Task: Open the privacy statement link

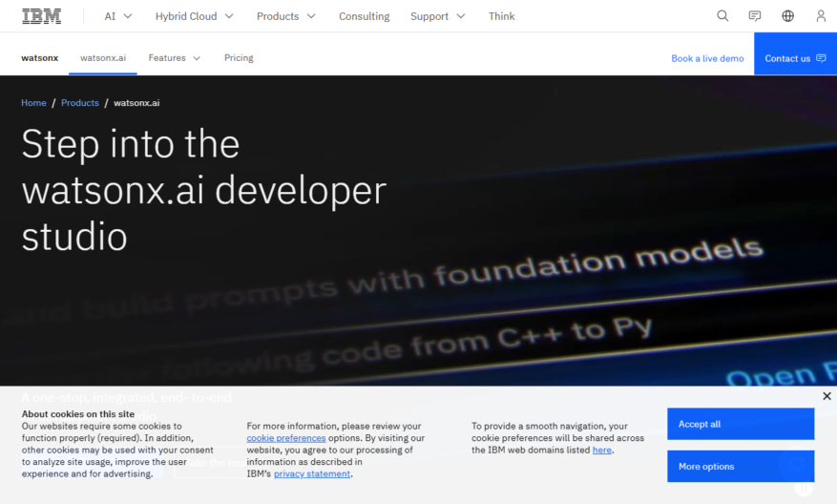Action: (312, 473)
